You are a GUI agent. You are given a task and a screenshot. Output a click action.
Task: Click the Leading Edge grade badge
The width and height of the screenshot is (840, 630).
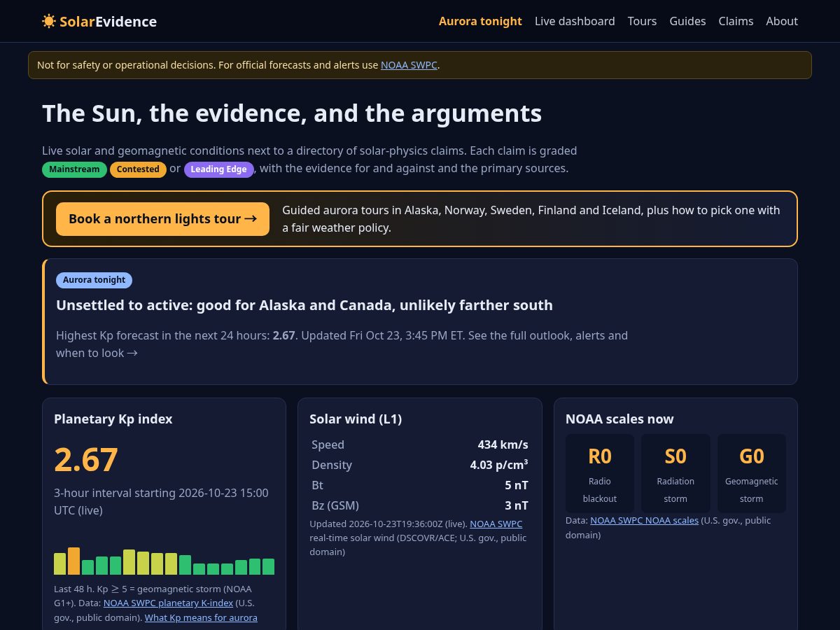tap(218, 169)
